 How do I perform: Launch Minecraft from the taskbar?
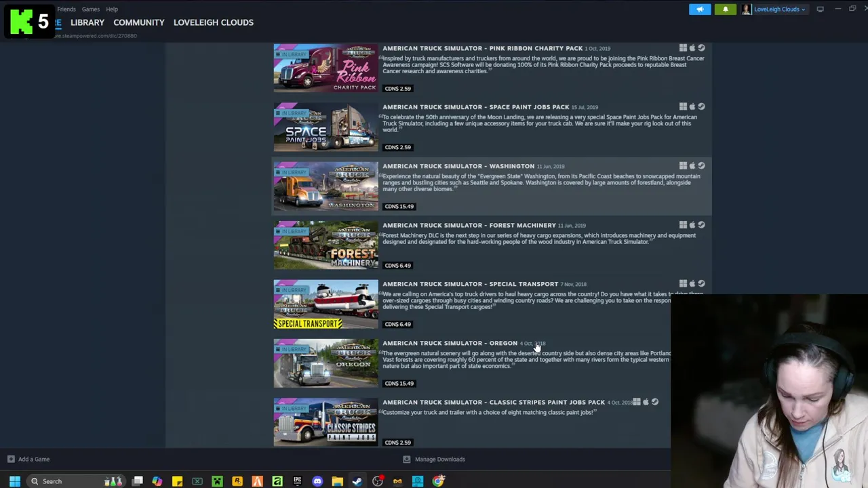click(217, 481)
